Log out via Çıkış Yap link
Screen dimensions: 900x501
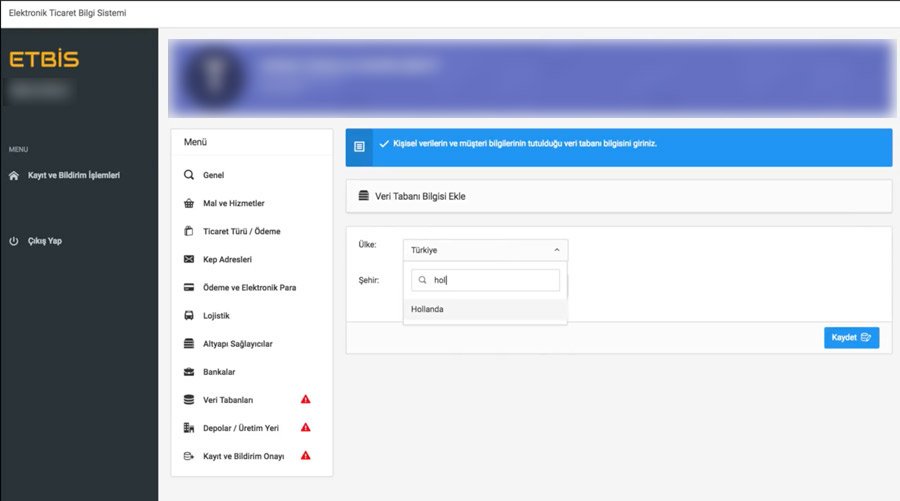[45, 241]
